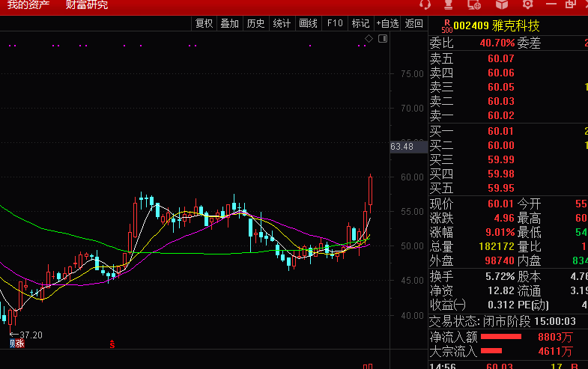Click the 标记 mark button
This screenshot has height=369, width=588.
[361, 24]
